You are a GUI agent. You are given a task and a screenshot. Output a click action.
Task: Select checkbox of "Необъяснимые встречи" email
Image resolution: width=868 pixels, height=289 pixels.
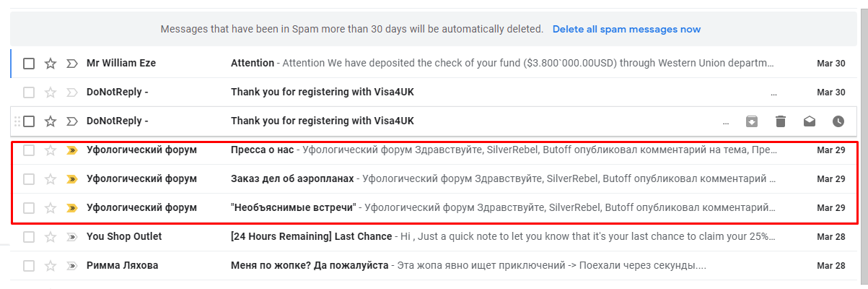29,208
